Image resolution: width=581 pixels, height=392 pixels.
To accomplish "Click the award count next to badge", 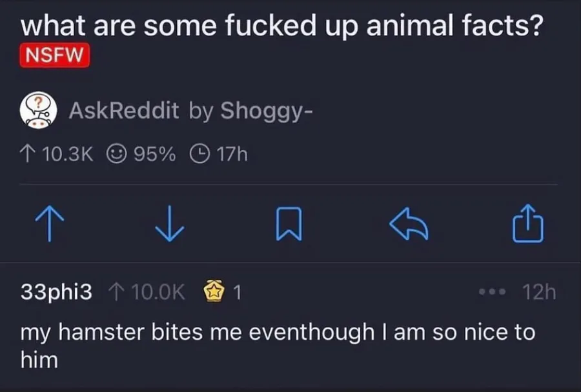I will coord(237,293).
